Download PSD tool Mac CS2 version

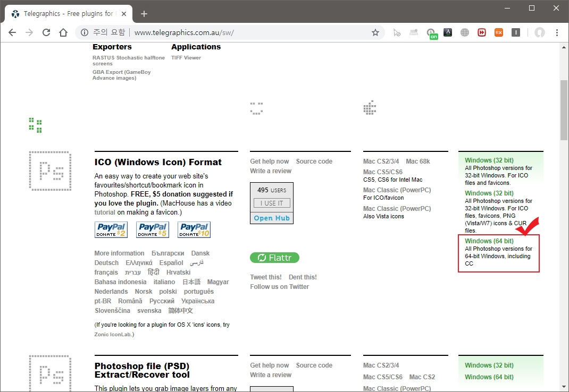click(x=422, y=377)
